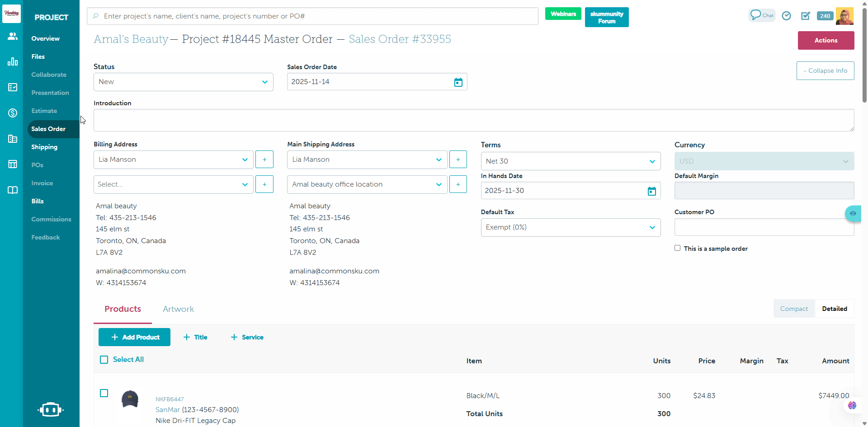The image size is (868, 427).
Task: Click the Add Product button
Action: point(134,337)
